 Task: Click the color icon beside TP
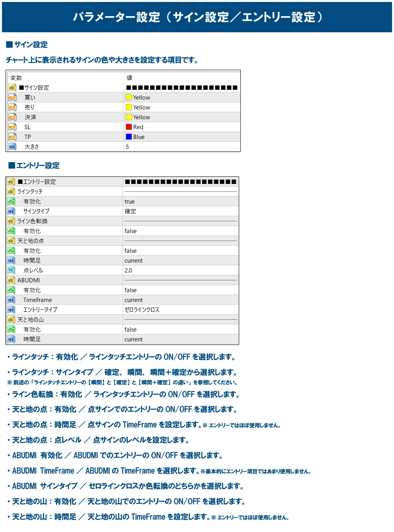12,137
